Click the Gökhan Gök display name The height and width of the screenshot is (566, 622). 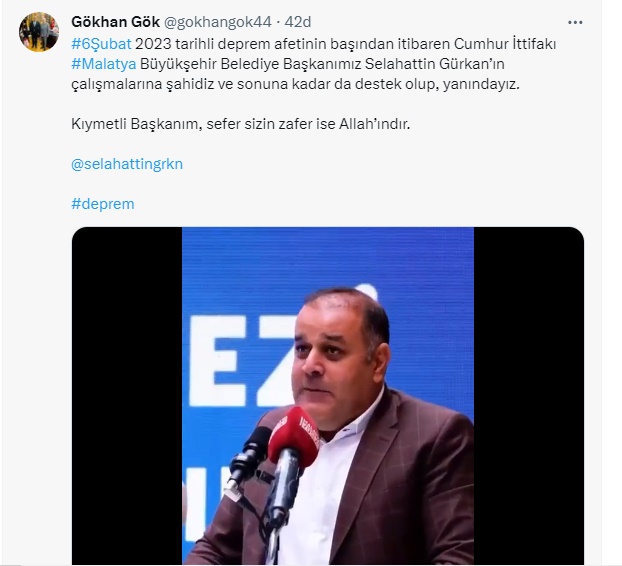(x=115, y=22)
